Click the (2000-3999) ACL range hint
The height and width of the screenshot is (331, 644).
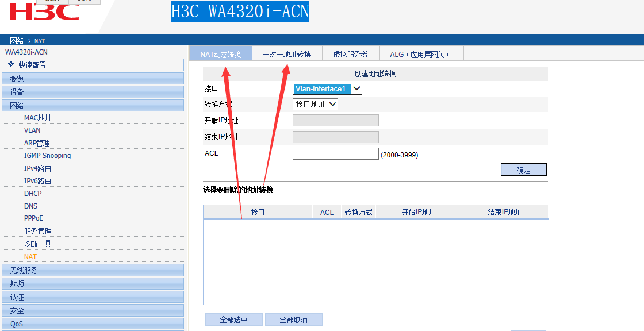(400, 155)
